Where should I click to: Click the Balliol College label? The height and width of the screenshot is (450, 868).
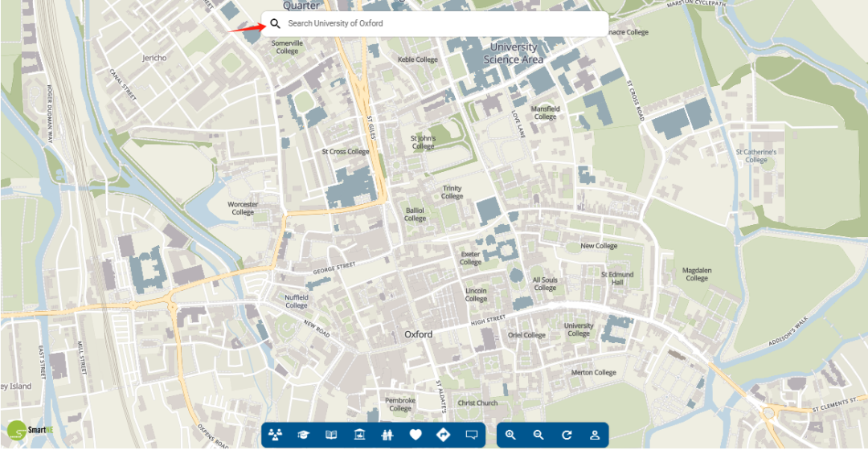click(x=416, y=215)
